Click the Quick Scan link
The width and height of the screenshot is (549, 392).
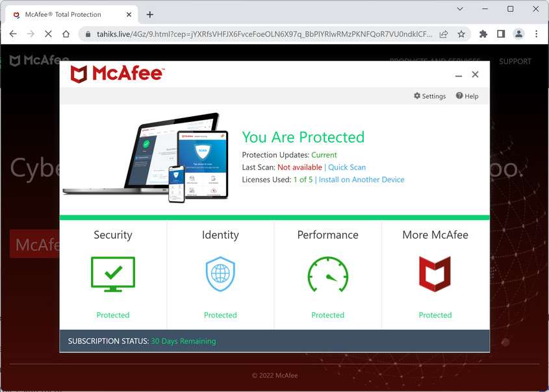347,167
